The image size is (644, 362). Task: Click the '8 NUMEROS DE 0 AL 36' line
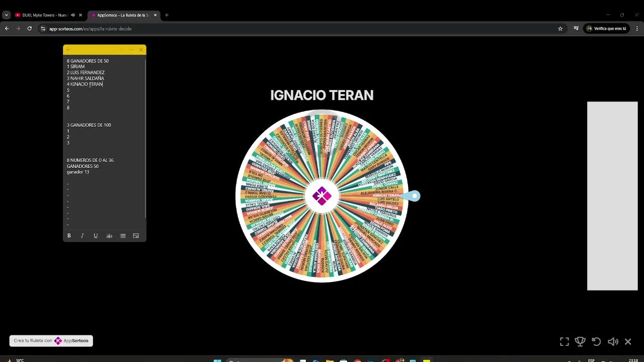(90, 160)
